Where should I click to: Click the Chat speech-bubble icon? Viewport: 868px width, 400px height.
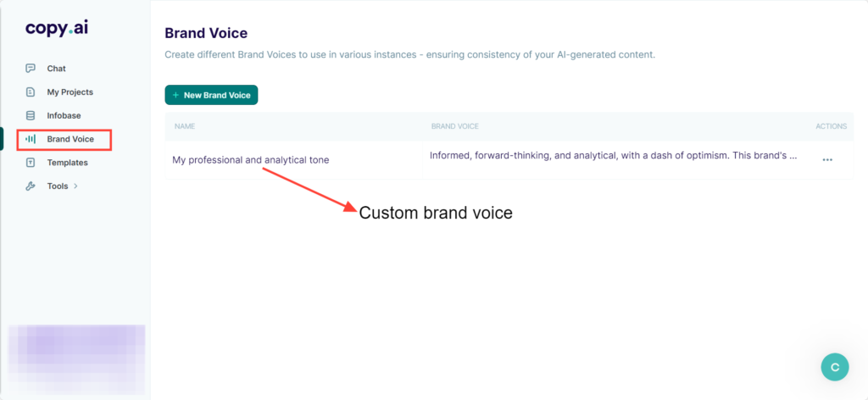pyautogui.click(x=31, y=69)
